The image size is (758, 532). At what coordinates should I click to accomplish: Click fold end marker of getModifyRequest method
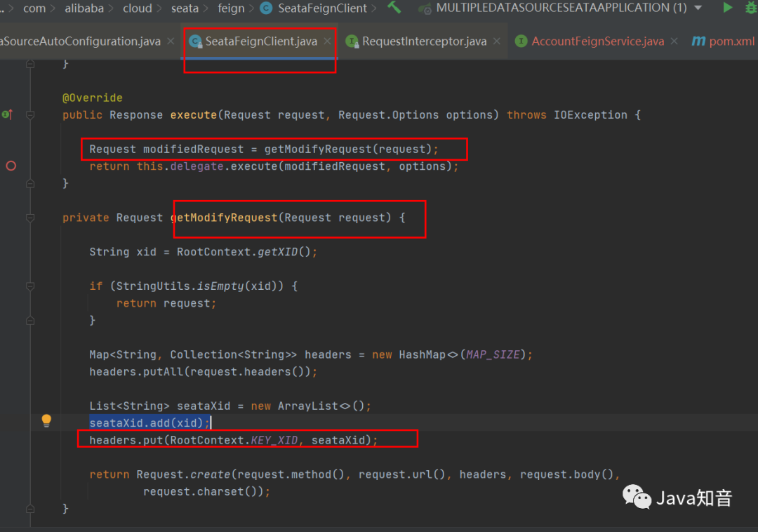pos(30,509)
